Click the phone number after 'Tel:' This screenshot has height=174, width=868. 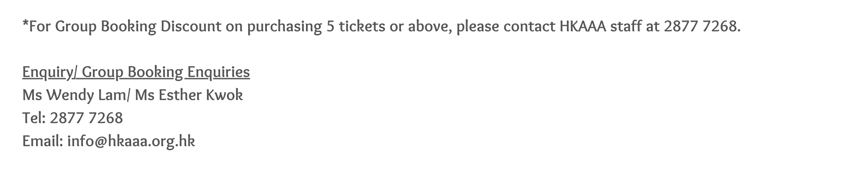pos(86,118)
